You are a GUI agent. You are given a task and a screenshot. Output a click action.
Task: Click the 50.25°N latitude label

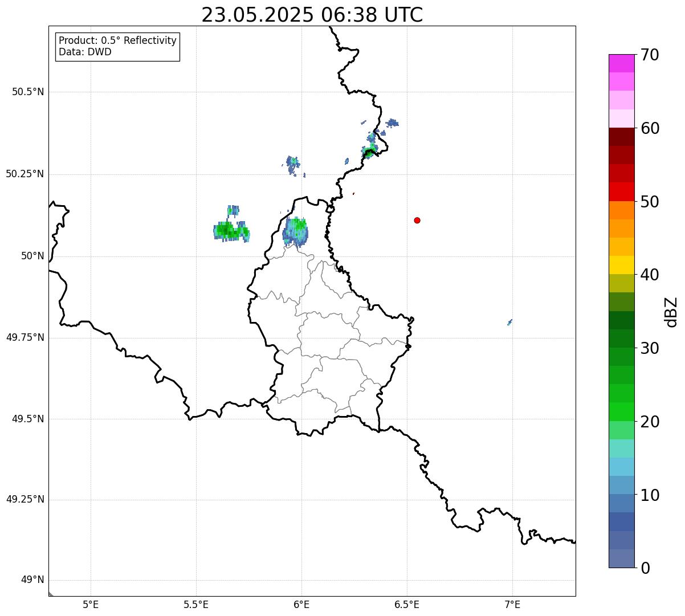[25, 174]
